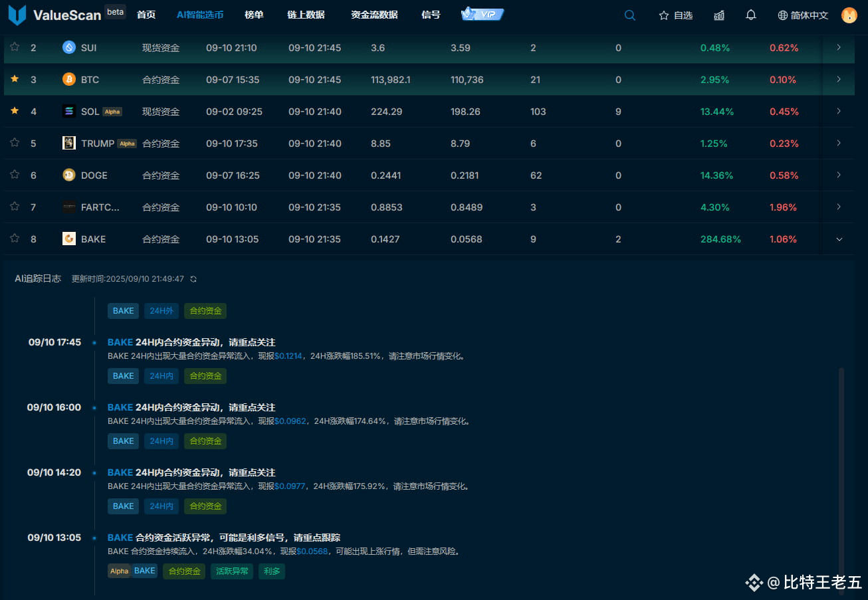Open the 资金流数据 nav item
The image size is (868, 600).
374,15
